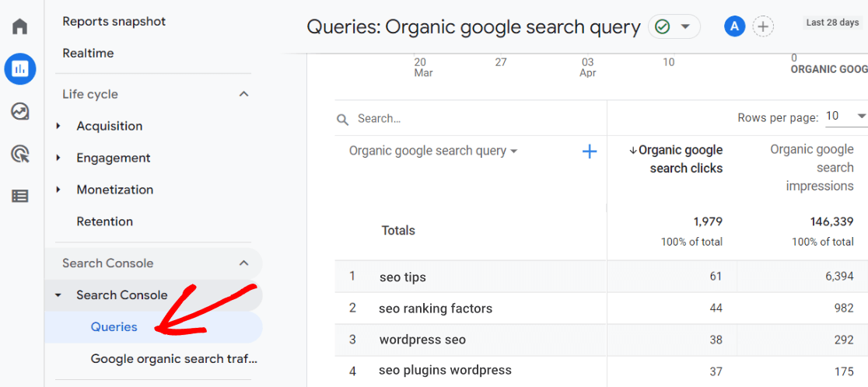Screen dimensions: 868x387
Task: Open the Home icon in left rail
Action: click(x=20, y=26)
